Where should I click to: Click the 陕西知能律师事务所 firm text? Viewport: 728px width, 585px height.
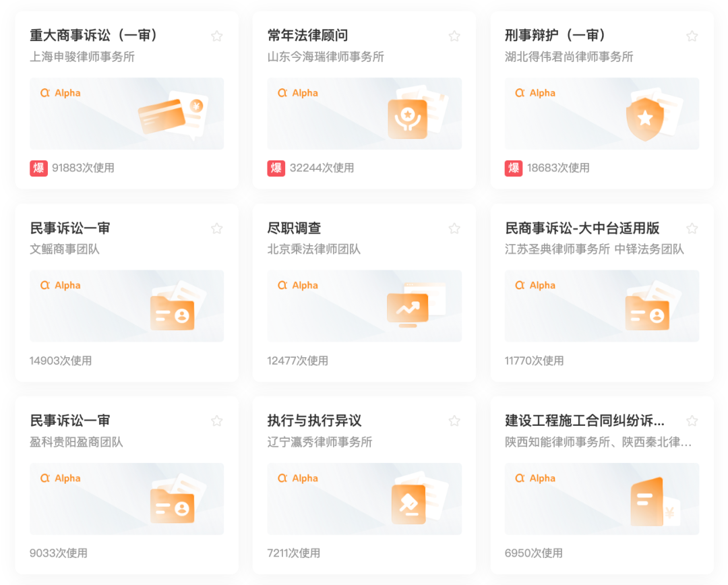[557, 442]
